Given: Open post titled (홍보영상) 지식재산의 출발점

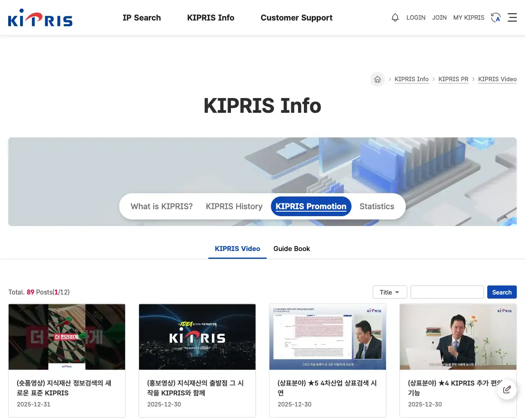Looking at the screenshot, I should [x=195, y=388].
